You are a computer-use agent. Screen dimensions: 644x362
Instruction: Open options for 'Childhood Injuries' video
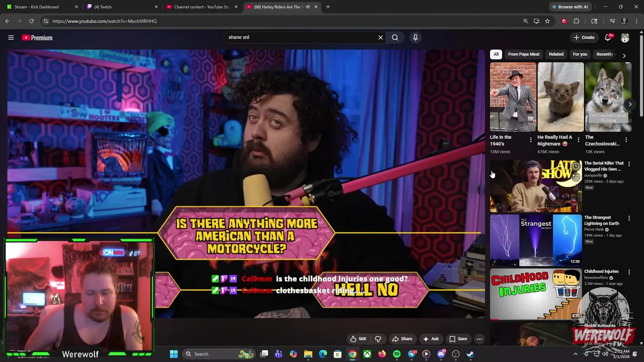click(629, 272)
